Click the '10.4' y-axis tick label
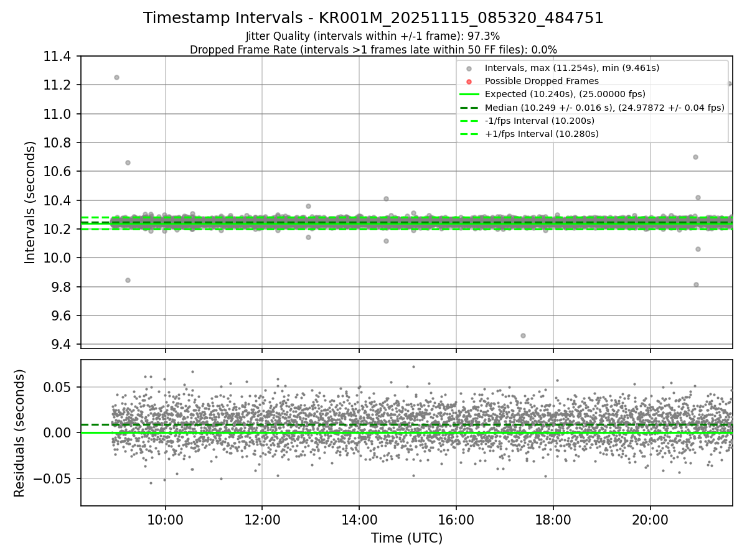 pos(59,200)
